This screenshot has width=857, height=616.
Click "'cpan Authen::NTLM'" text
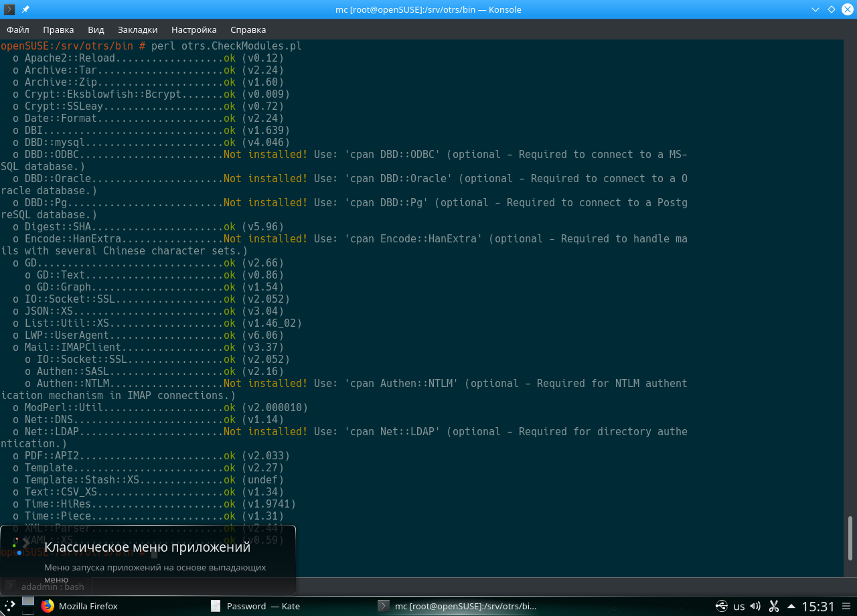tap(401, 384)
